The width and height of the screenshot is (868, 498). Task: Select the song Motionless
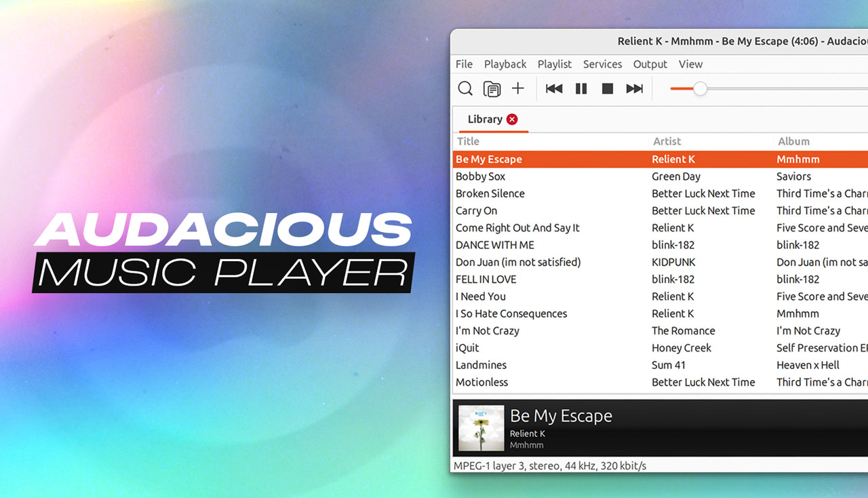[x=481, y=382]
